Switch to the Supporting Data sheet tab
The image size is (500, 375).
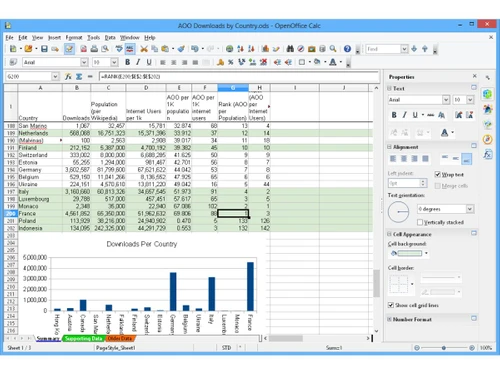point(83,339)
